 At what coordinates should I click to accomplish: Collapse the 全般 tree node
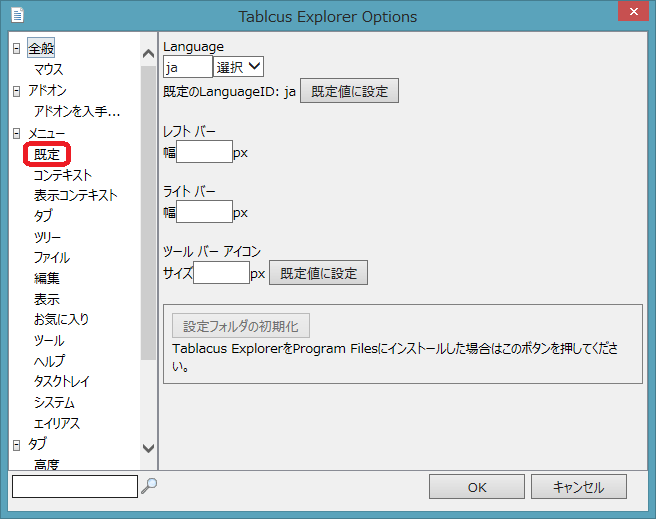coord(16,49)
